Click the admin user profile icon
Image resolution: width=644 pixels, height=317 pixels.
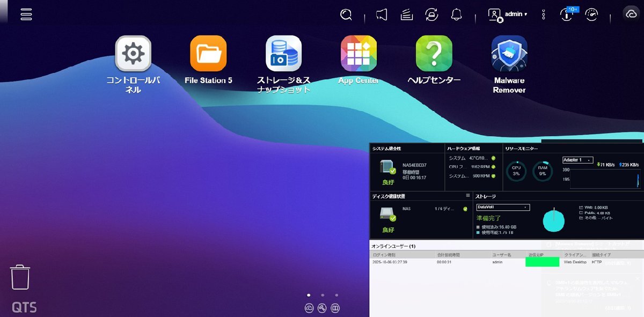click(495, 14)
